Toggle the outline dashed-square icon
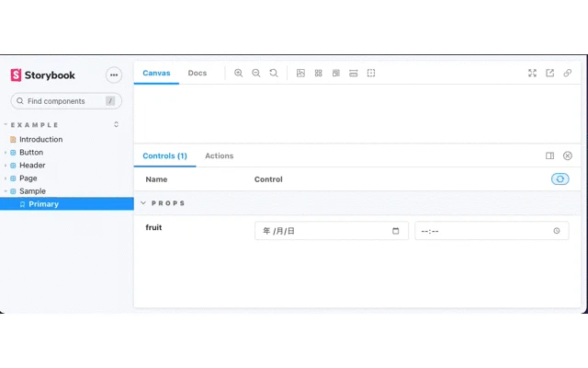This screenshot has height=368, width=588. click(x=371, y=74)
